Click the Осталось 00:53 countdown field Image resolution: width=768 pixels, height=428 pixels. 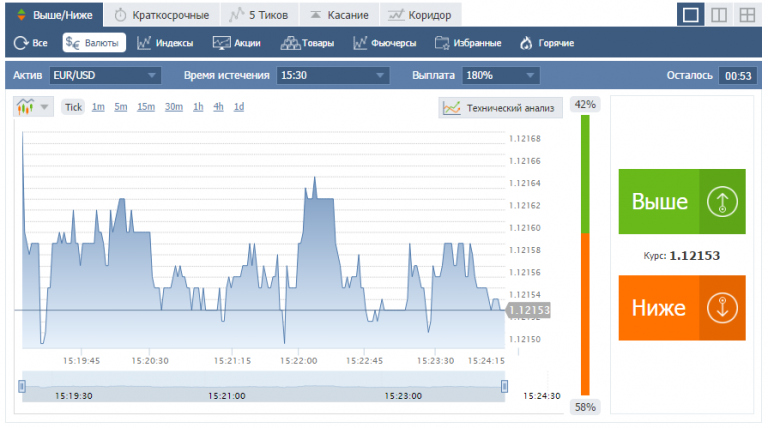tap(738, 76)
